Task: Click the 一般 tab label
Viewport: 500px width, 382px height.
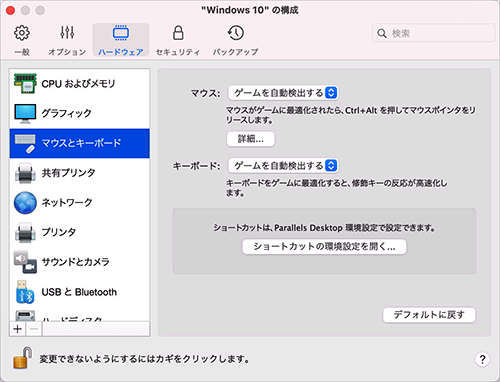Action: click(x=22, y=52)
